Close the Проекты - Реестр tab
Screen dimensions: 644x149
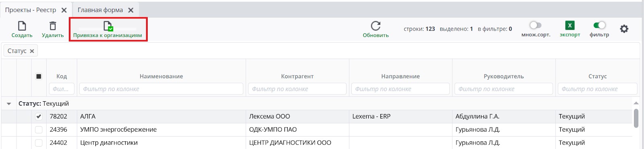pyautogui.click(x=64, y=10)
